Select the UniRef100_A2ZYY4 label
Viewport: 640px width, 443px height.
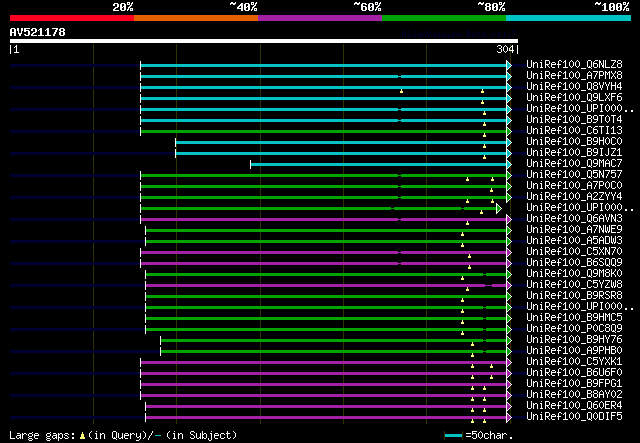574,197
